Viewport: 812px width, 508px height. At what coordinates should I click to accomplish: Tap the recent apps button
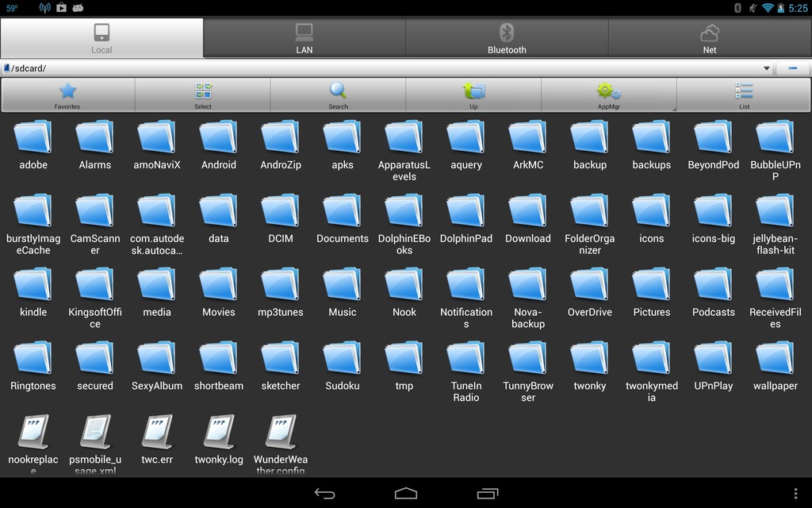488,494
